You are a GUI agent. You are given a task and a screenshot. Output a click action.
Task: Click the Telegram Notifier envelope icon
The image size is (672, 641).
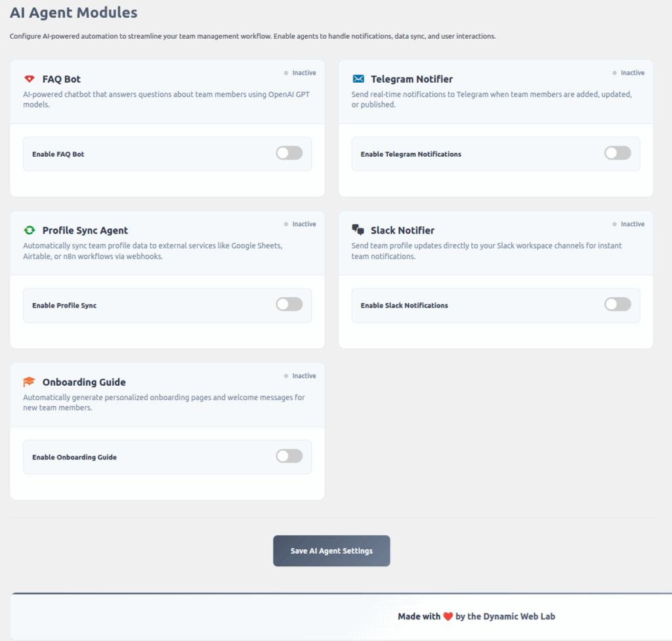pyautogui.click(x=358, y=79)
